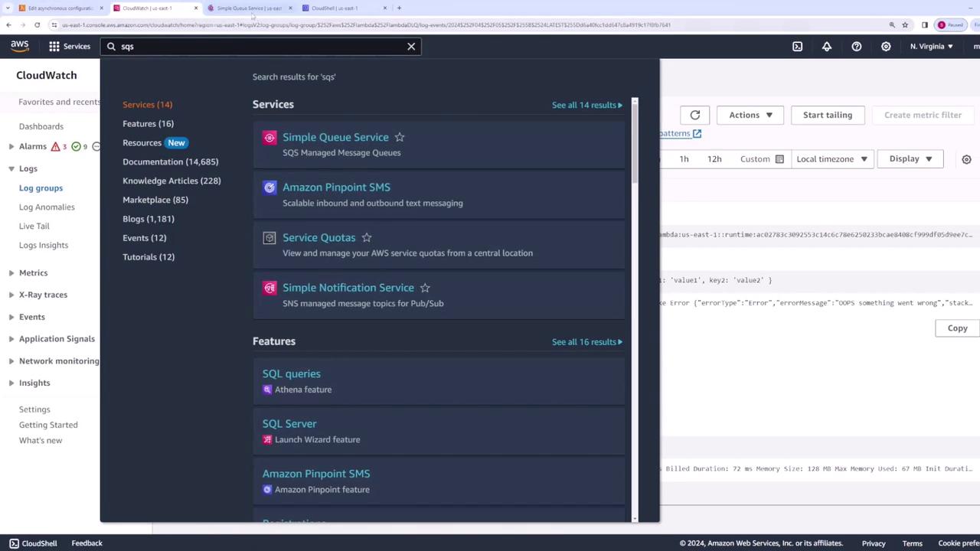
Task: Select the 12h time range
Action: pos(714,159)
